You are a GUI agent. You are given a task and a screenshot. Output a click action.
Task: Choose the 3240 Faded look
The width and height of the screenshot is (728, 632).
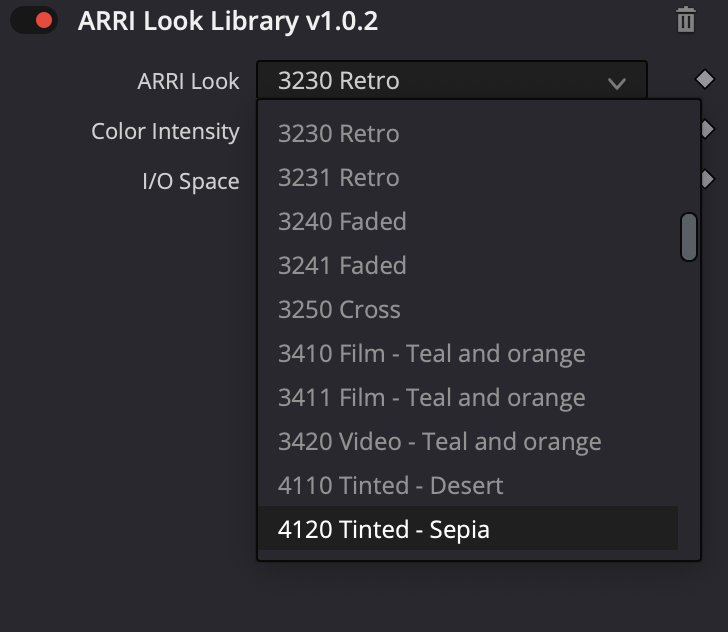click(x=468, y=222)
